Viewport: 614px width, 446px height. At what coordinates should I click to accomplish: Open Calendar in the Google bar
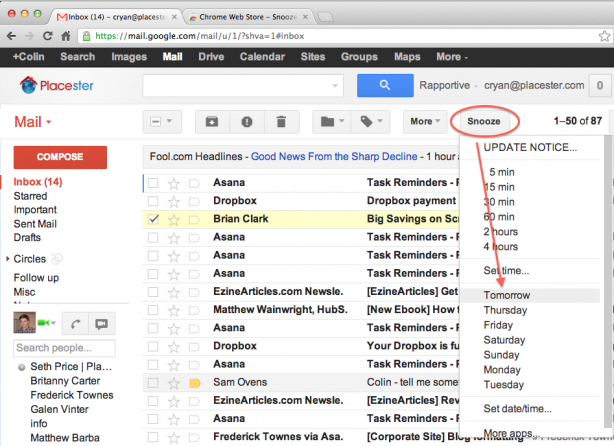point(262,57)
